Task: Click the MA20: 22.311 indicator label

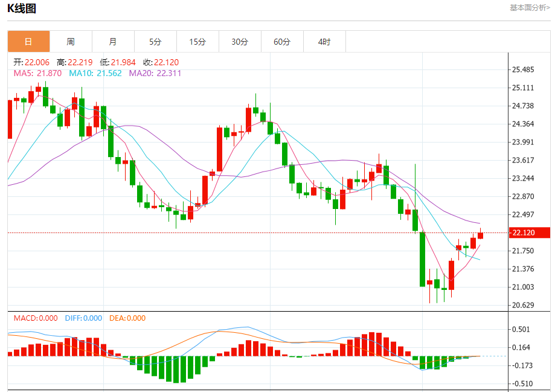Action: click(x=155, y=73)
